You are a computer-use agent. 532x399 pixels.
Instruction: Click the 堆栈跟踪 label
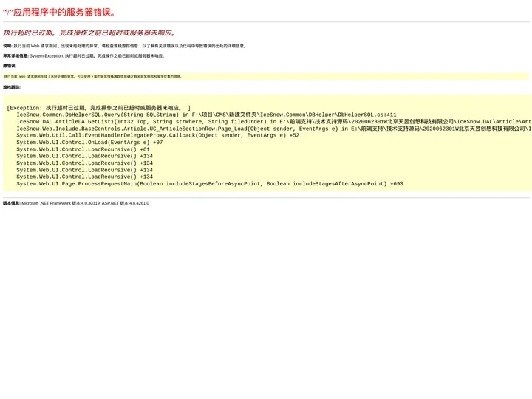coord(12,87)
